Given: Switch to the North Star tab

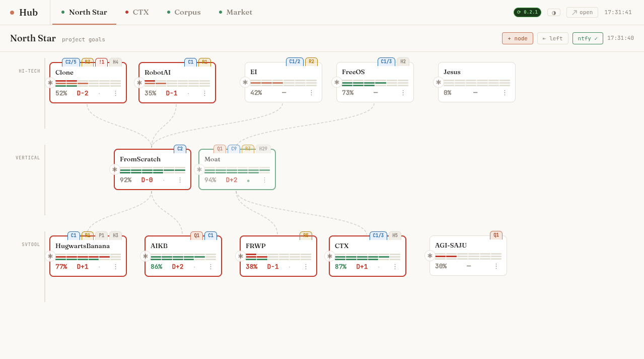Looking at the screenshot, I should pos(84,12).
